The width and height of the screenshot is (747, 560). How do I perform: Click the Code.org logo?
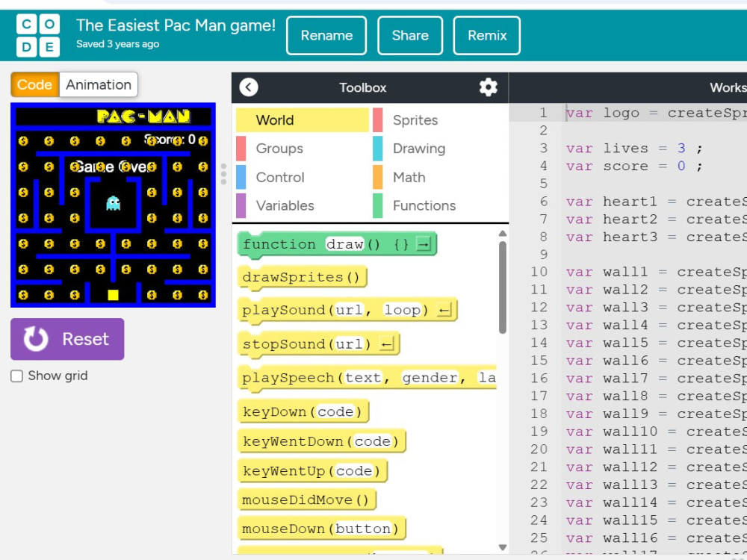click(x=38, y=35)
